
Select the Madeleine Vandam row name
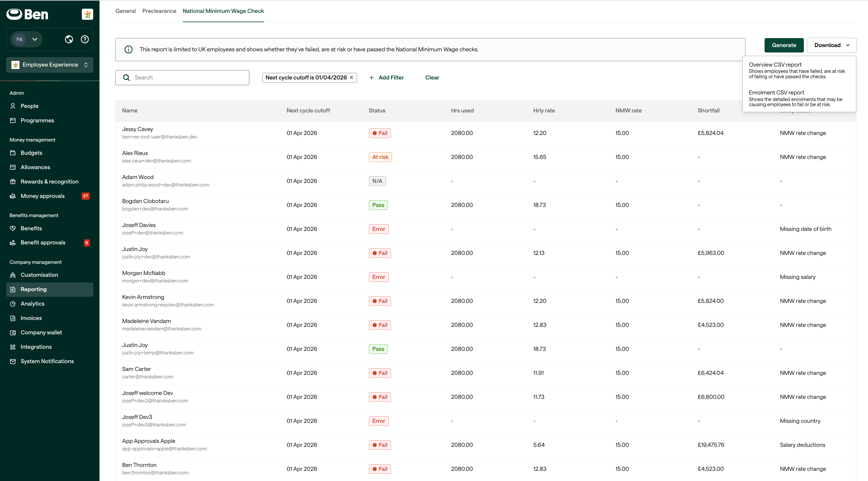coord(146,321)
